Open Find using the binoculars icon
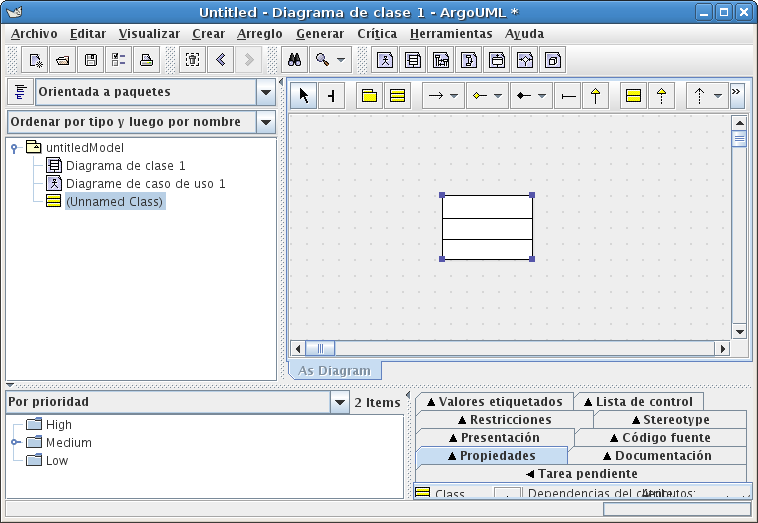 [x=294, y=60]
